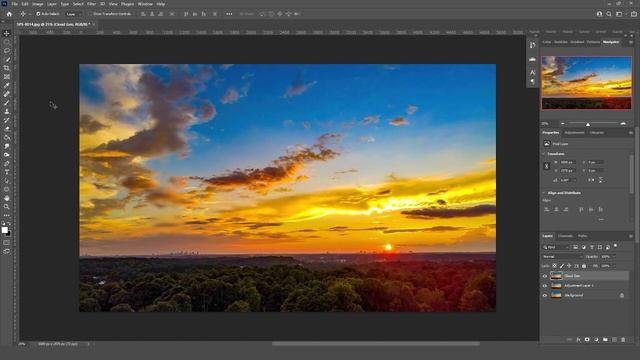Screen dimensions: 640x360
Task: Open the File menu
Action: pos(14,4)
